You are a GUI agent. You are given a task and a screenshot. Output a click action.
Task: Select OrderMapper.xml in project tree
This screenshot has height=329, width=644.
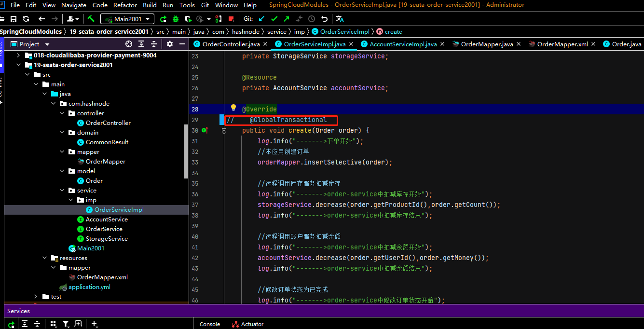coord(102,277)
